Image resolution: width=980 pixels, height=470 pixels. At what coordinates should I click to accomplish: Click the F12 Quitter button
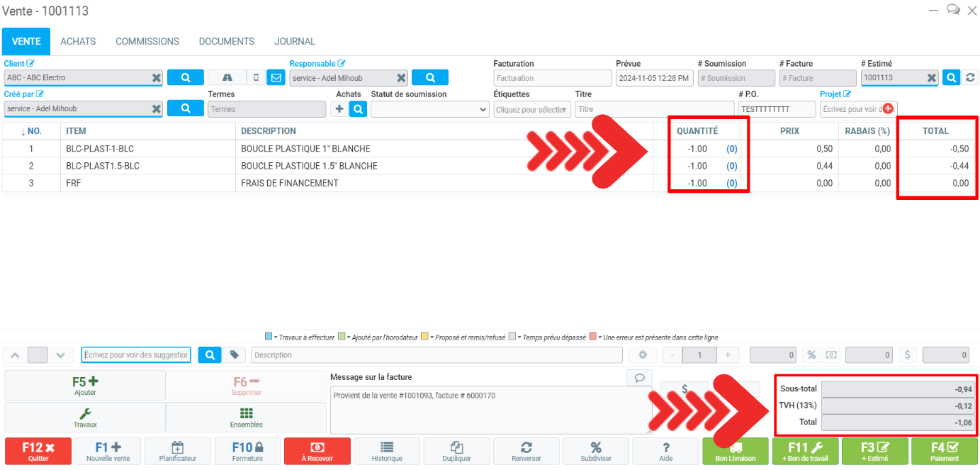coord(38,451)
